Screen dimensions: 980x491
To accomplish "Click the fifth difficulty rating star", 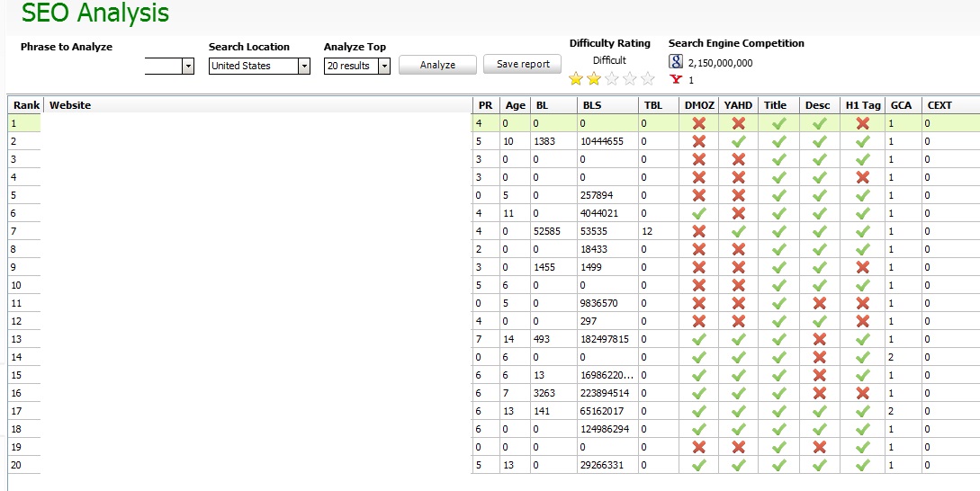I will click(x=648, y=79).
